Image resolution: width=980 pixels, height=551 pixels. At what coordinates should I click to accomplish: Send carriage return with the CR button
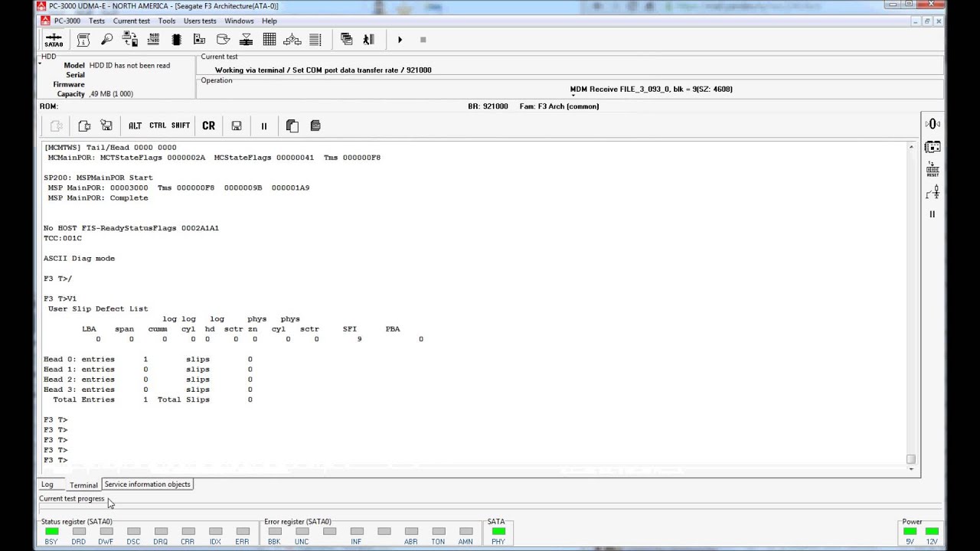[x=208, y=126]
